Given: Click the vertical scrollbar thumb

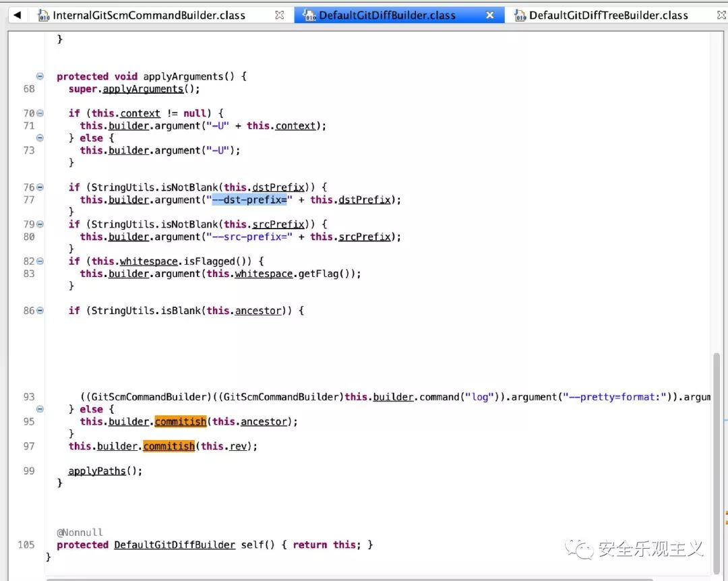Looking at the screenshot, I should 717,463.
